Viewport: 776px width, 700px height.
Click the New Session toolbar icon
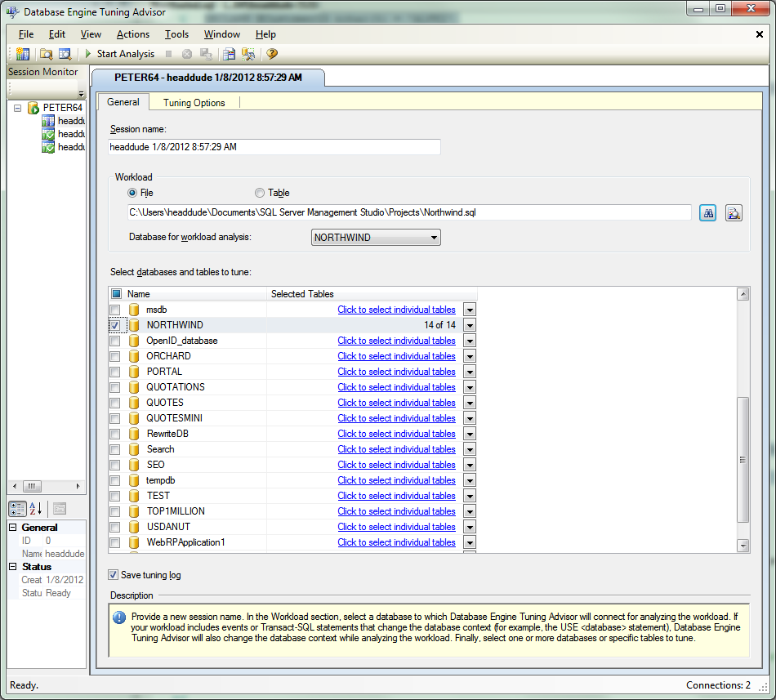pos(23,54)
